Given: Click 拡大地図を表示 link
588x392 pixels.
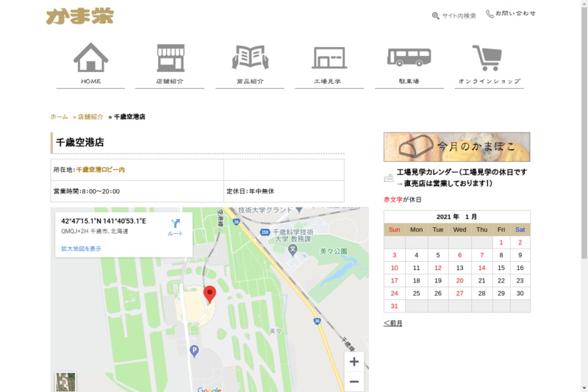Looking at the screenshot, I should 82,249.
